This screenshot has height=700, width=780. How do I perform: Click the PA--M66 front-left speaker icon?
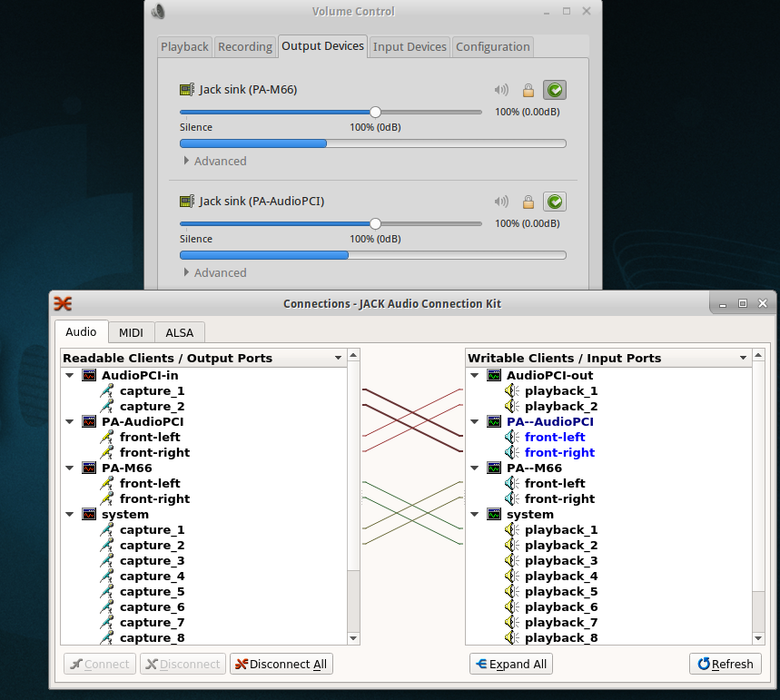pyautogui.click(x=512, y=484)
